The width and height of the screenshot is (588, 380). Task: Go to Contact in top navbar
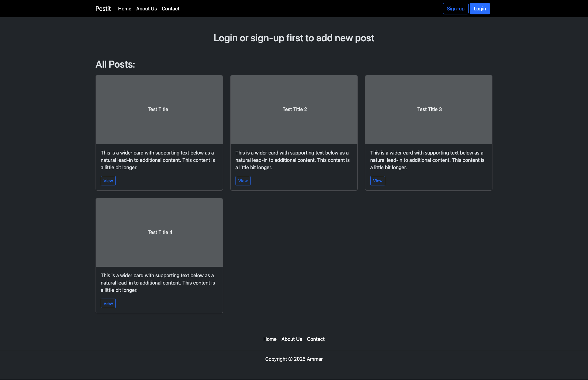171,9
